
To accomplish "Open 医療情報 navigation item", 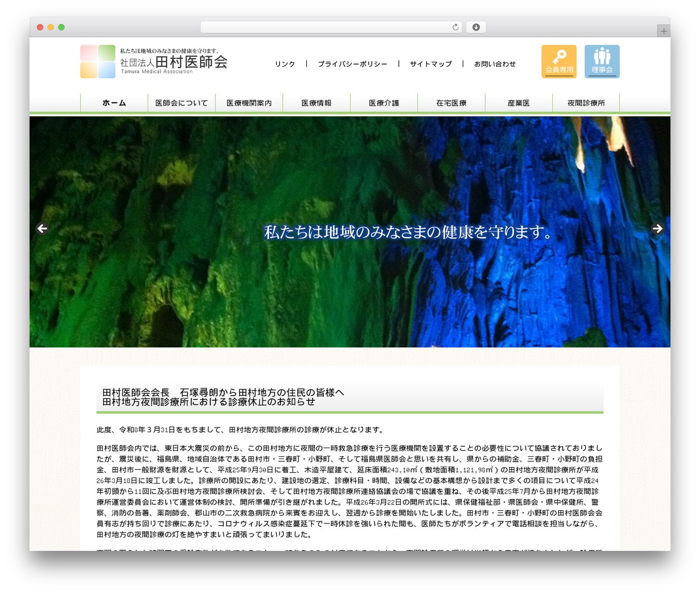I will 317,103.
